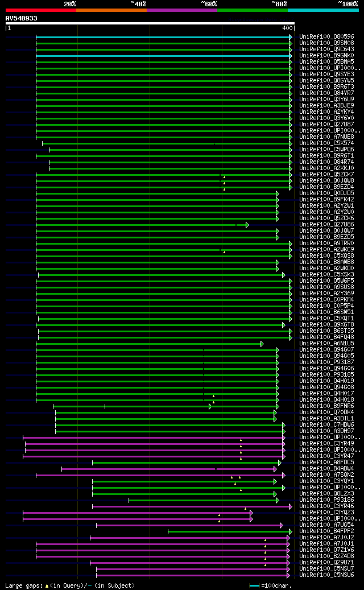Click the purple bar of UniRef100_B4ADW4

(169, 469)
